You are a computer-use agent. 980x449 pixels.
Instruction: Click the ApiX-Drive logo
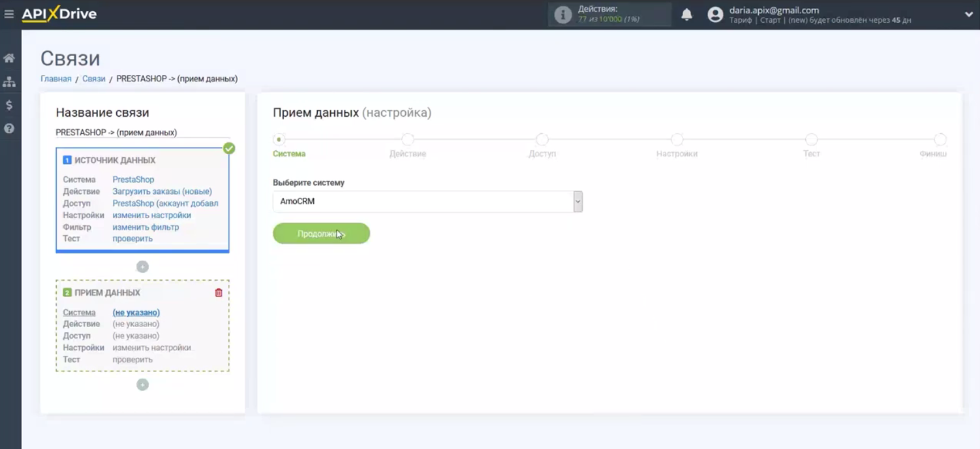60,14
